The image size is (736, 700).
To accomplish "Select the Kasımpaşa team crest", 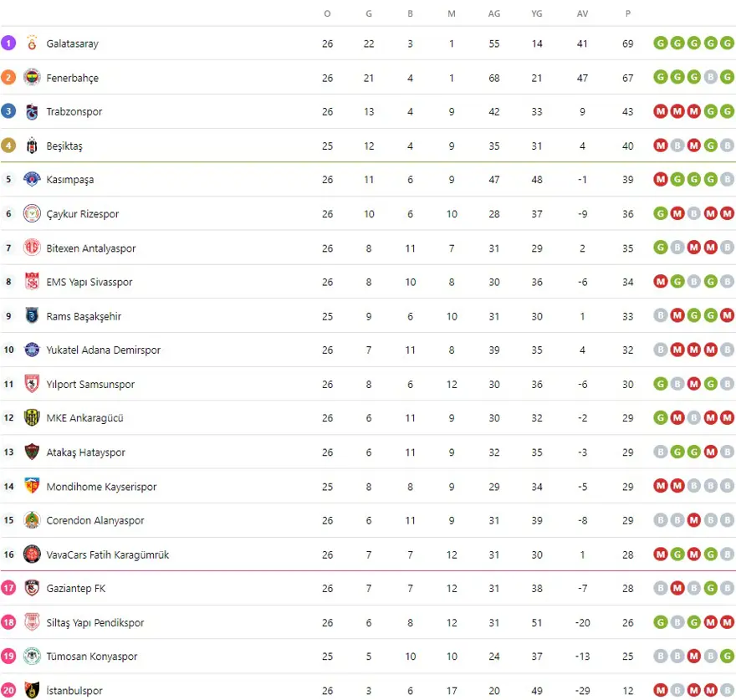I will [x=32, y=180].
